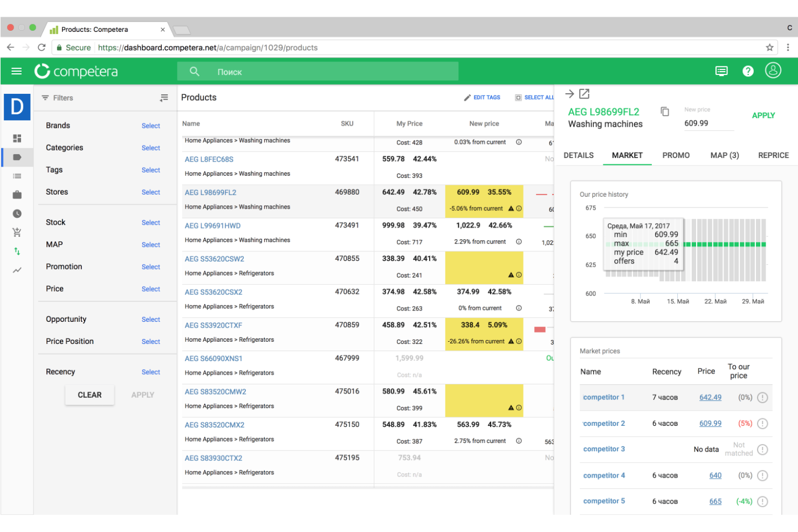
Task: Click the help question mark icon
Action: [x=748, y=71]
